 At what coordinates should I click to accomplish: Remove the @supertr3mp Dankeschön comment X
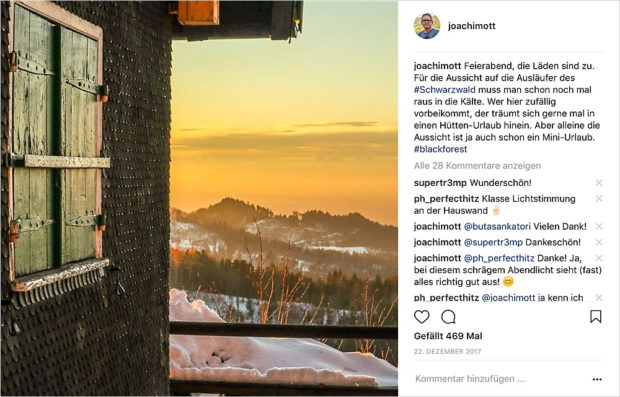[x=599, y=242]
